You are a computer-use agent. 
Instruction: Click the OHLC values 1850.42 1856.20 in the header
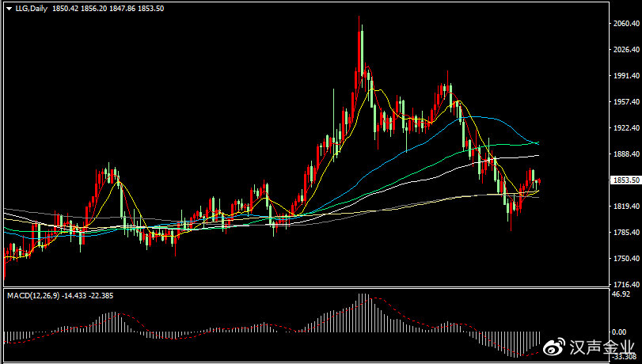tap(80, 9)
